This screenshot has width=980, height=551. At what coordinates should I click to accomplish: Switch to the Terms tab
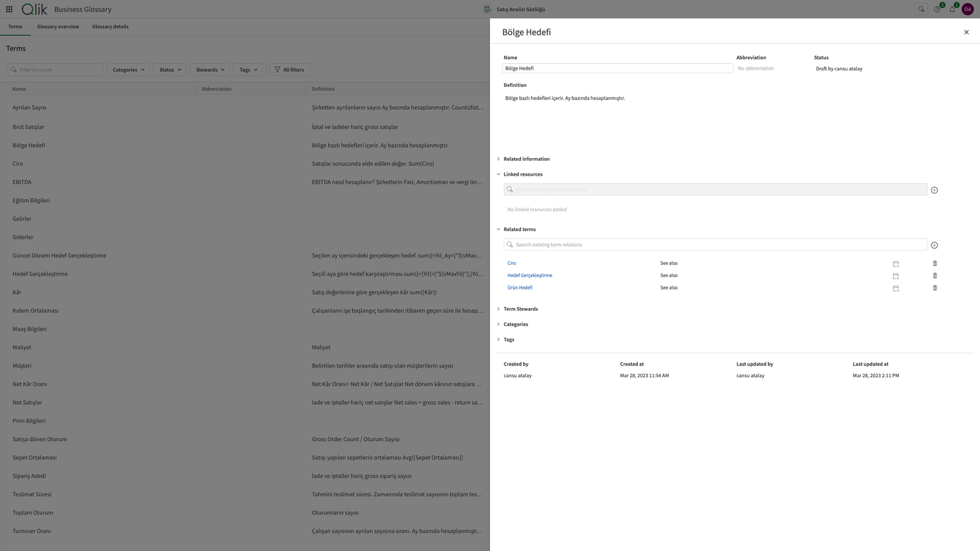click(15, 27)
